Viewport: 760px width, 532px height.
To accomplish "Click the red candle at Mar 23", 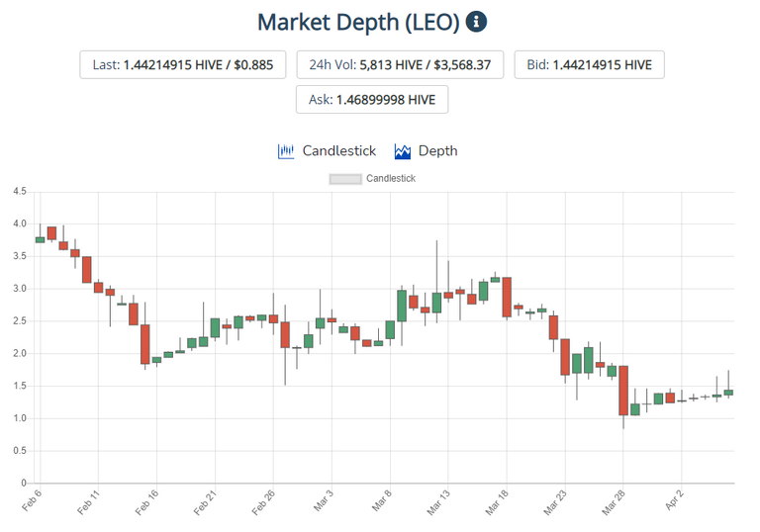I will [565, 357].
